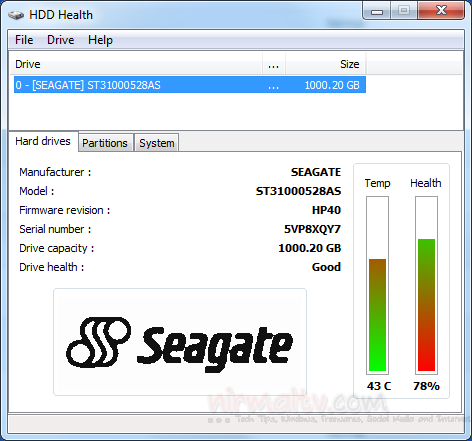The height and width of the screenshot is (441, 472).
Task: Click the Drive column header
Action: coord(136,64)
